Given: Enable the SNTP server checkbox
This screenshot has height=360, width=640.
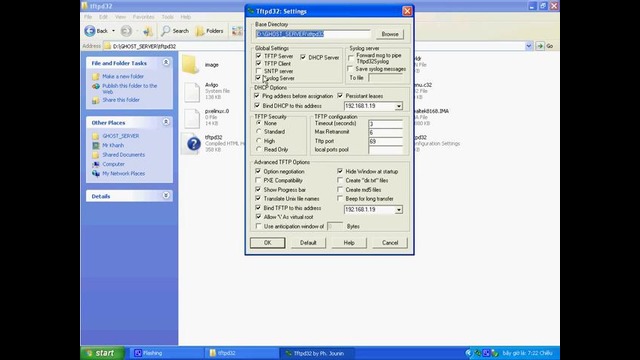Looking at the screenshot, I should (258, 71).
